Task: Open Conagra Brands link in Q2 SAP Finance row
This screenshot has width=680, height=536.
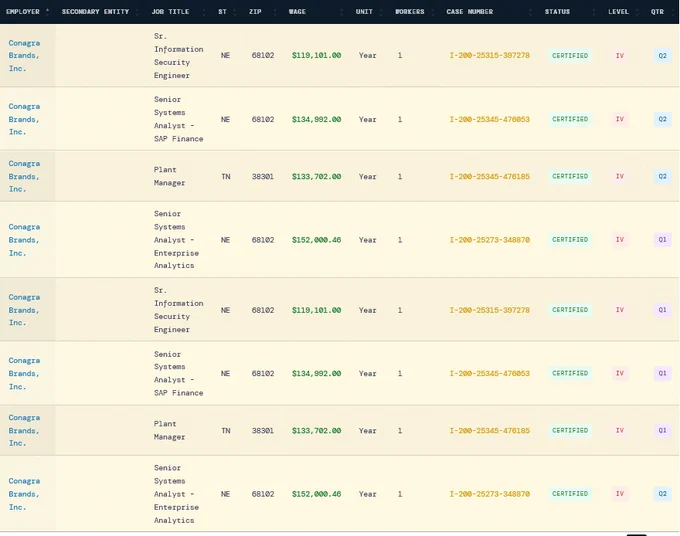Action: point(24,119)
